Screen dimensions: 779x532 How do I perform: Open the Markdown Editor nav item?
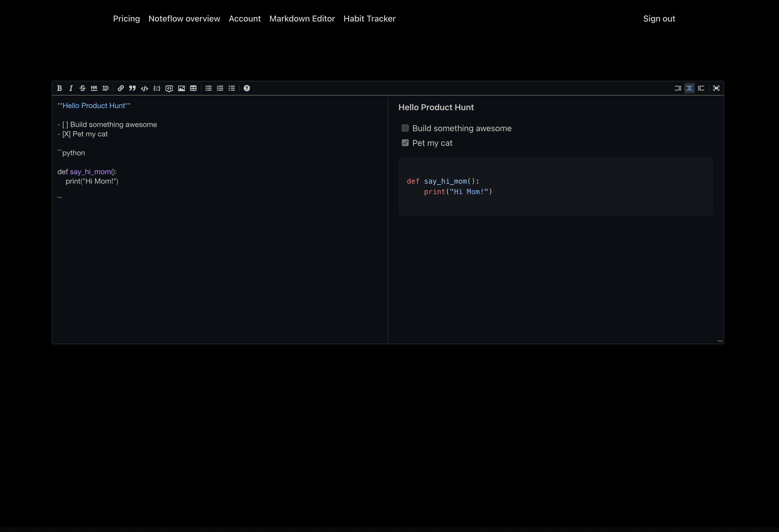click(302, 19)
